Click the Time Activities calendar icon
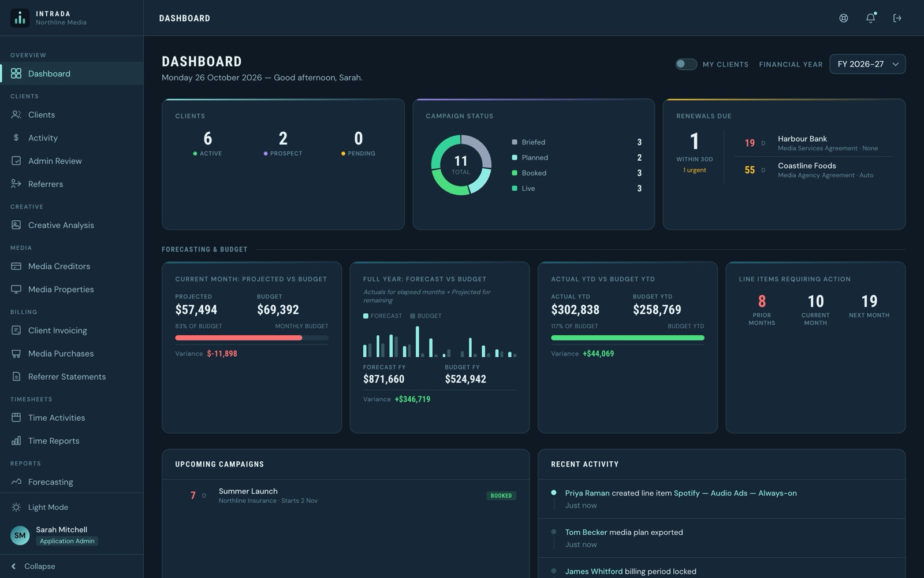Screen dimensions: 924x578 16,417
